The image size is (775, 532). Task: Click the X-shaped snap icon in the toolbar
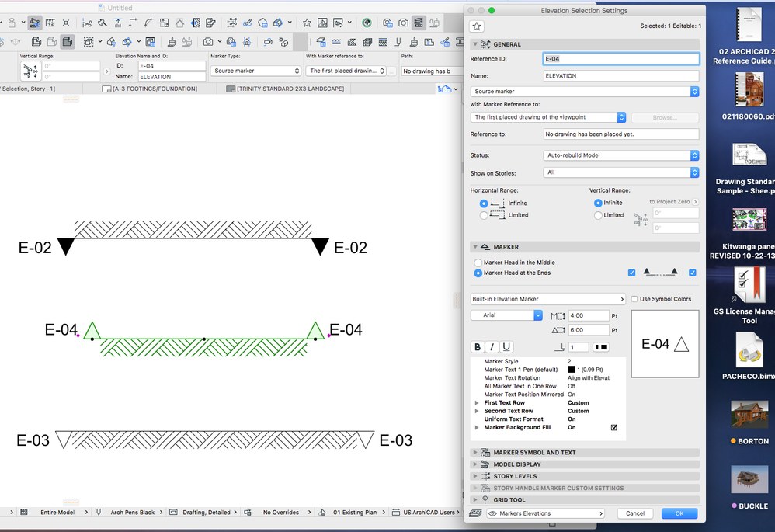[66, 23]
